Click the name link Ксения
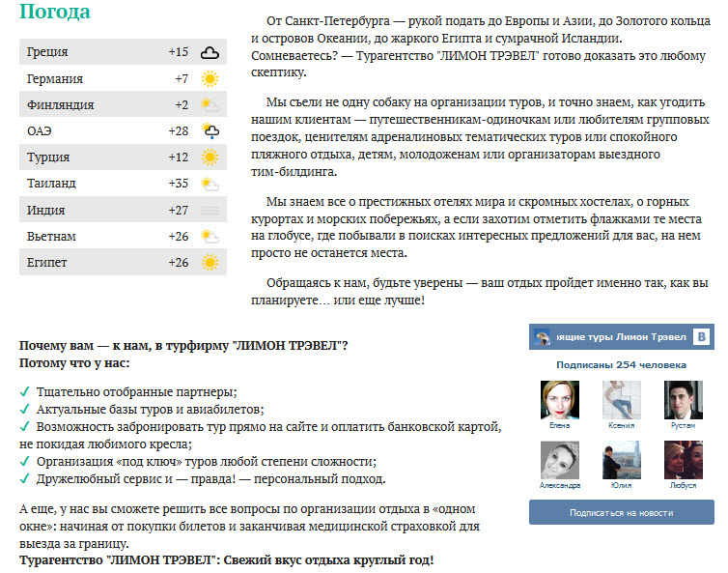The width and height of the screenshot is (728, 573). point(621,425)
